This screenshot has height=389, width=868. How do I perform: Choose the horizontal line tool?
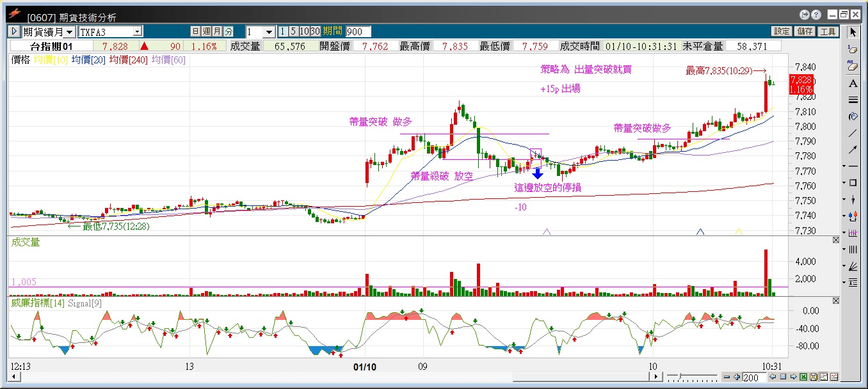coord(854,166)
